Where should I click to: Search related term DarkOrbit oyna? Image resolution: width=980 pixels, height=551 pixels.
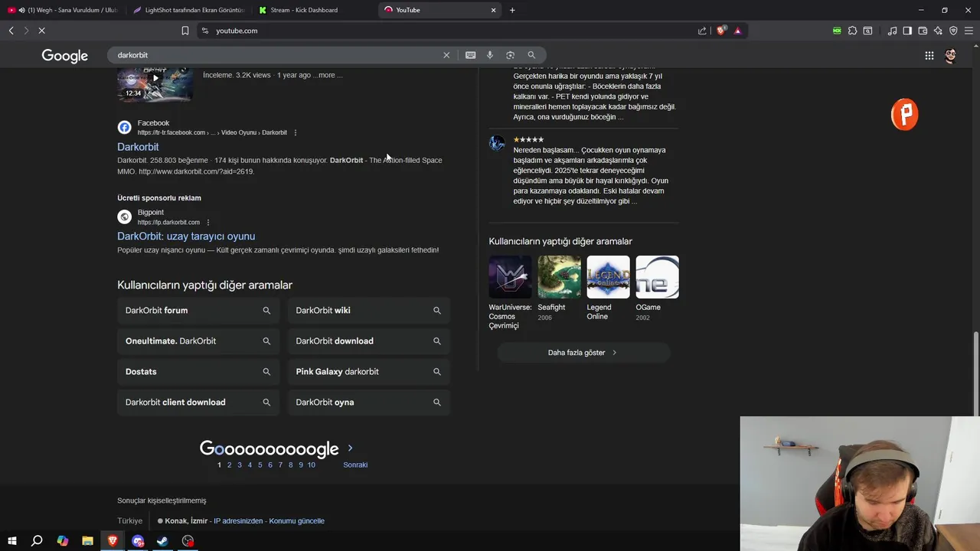pos(369,402)
